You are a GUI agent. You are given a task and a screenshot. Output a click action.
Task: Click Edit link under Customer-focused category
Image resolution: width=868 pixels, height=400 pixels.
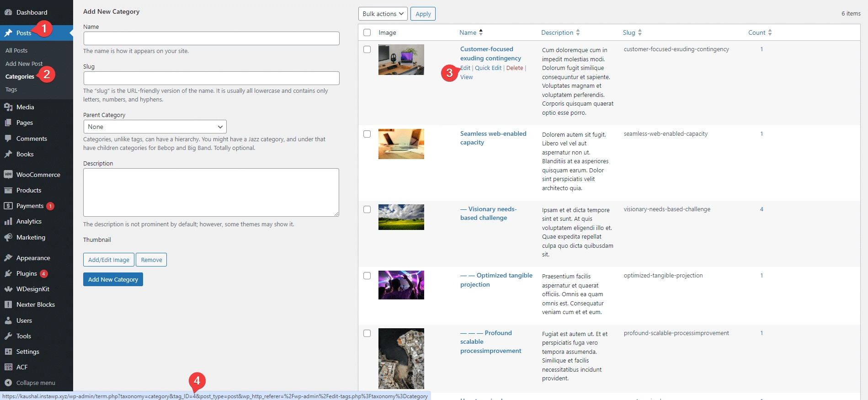click(x=465, y=68)
